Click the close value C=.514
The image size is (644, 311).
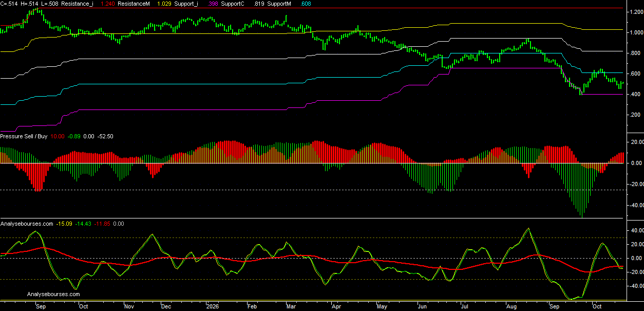click(8, 4)
